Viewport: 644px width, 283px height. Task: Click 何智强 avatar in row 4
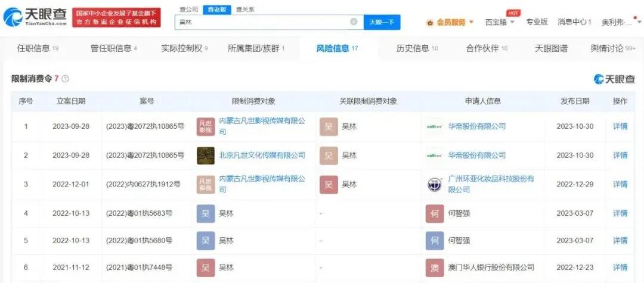[x=435, y=213]
